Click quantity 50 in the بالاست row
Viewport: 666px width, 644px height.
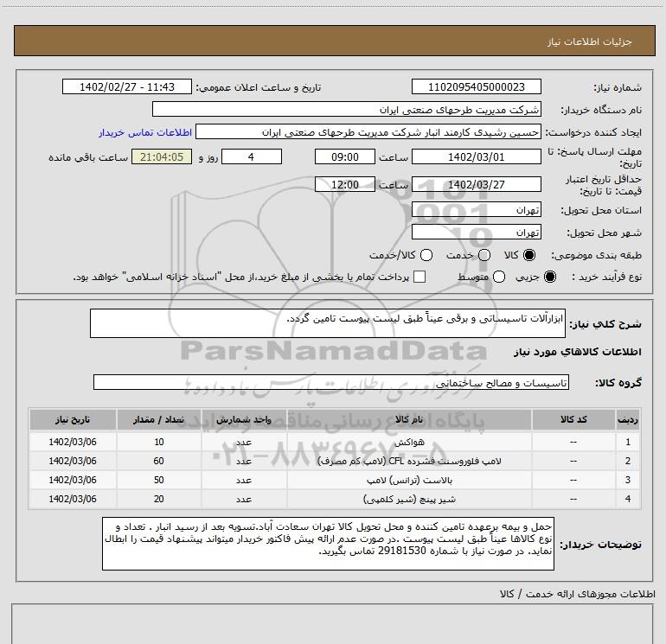coord(159,480)
